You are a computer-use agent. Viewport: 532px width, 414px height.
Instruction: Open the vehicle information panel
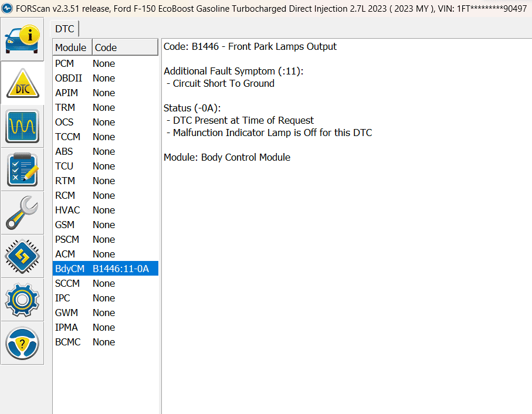pyautogui.click(x=22, y=39)
